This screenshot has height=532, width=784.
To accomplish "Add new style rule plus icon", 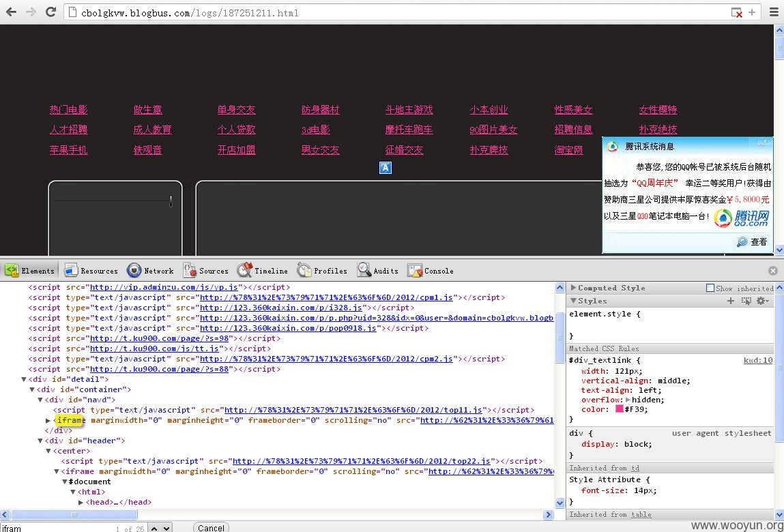I will [x=731, y=301].
